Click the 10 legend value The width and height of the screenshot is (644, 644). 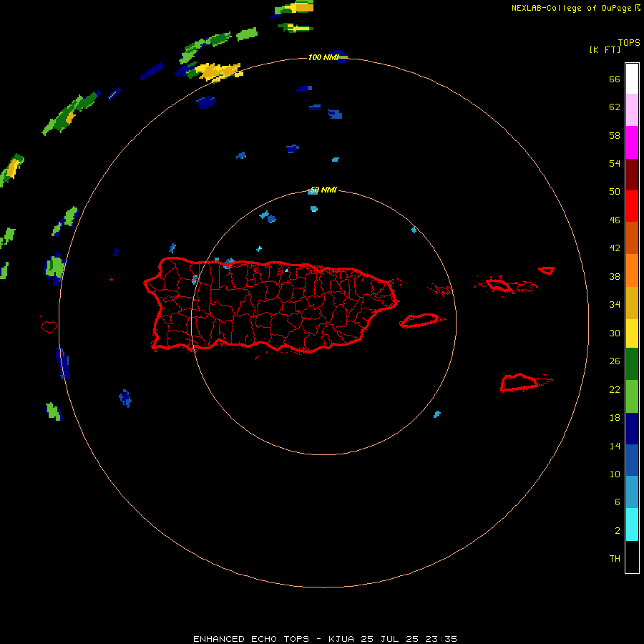(615, 474)
